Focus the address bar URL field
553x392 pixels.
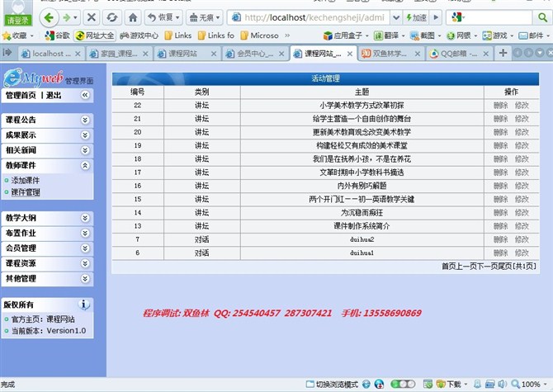(314, 17)
